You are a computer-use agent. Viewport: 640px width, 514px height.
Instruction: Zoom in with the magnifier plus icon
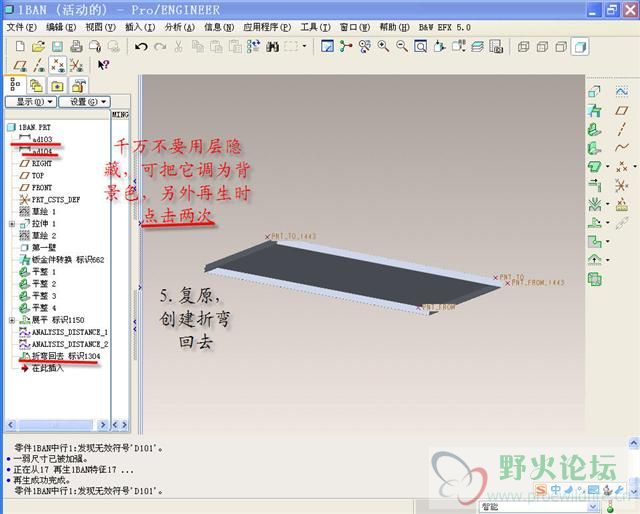click(x=383, y=46)
